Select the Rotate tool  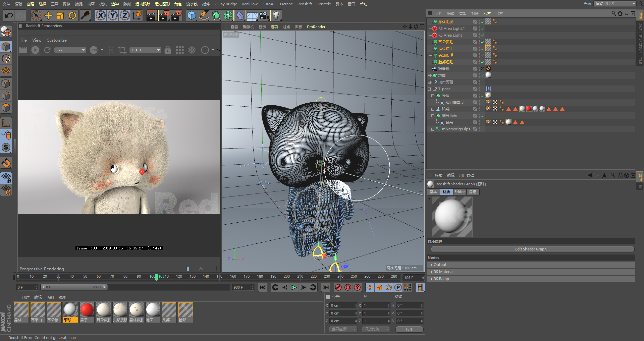point(72,15)
